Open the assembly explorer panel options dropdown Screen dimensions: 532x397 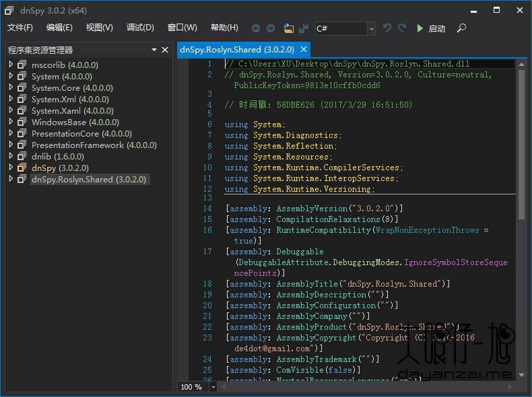point(154,50)
